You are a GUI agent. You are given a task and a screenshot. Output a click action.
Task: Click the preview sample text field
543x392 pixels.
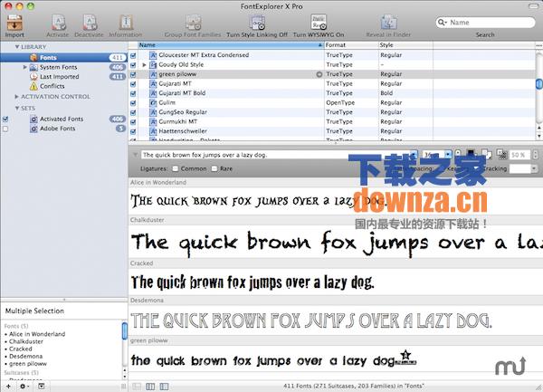tap(275, 155)
